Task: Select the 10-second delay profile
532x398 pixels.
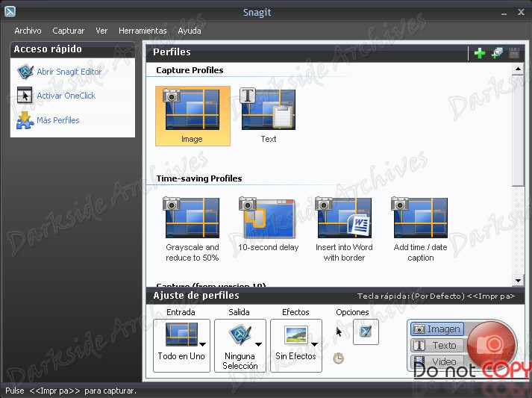Action: (x=268, y=224)
